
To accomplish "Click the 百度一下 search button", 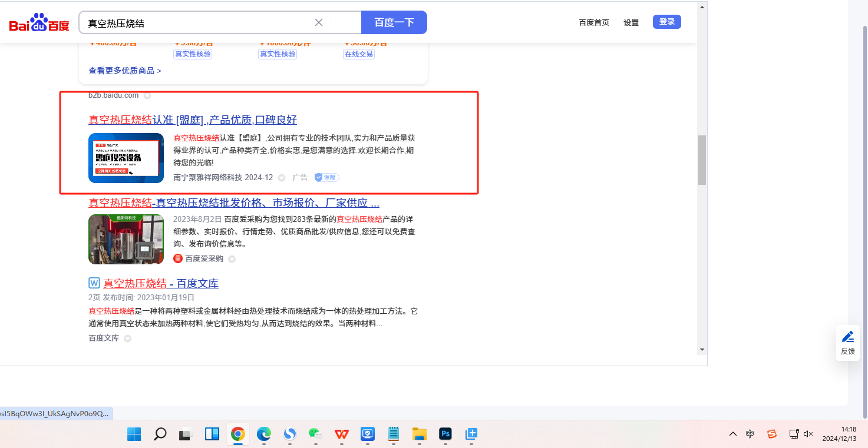I will pyautogui.click(x=394, y=22).
